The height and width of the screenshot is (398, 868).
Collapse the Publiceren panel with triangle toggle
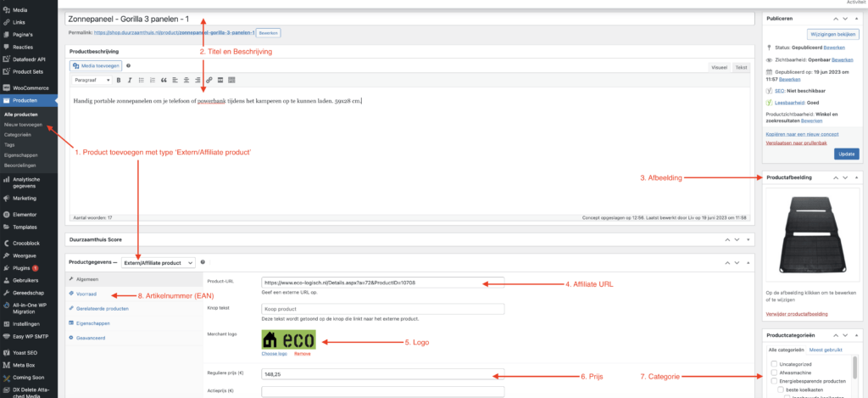(857, 19)
